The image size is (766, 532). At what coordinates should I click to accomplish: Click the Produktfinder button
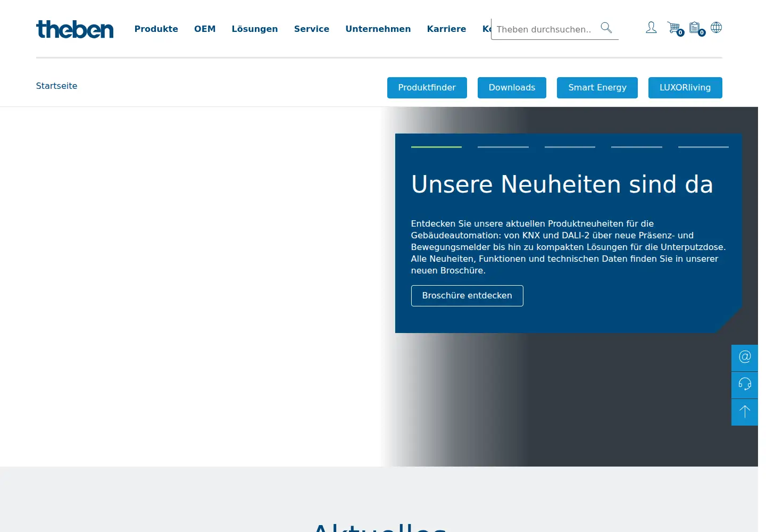click(427, 88)
